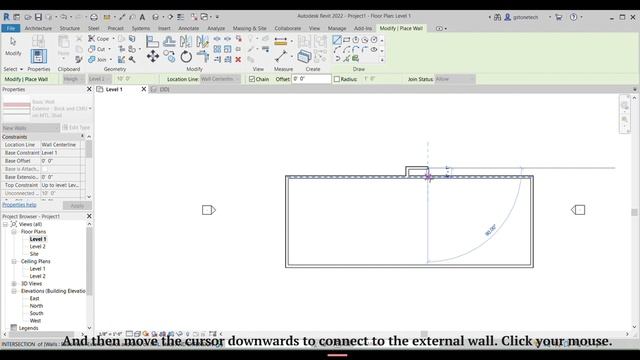Screen dimensions: 640x360
Task: Close the Level 1 view tab
Action: point(144,89)
